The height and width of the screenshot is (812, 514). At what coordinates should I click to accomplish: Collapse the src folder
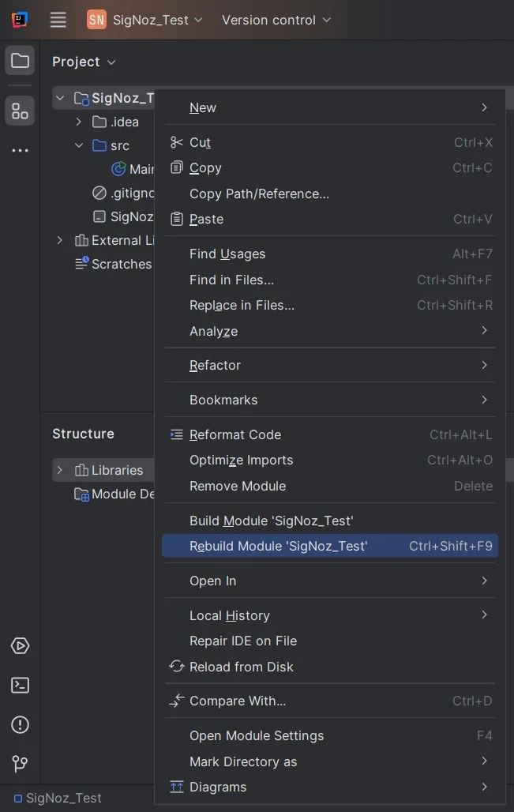click(79, 145)
